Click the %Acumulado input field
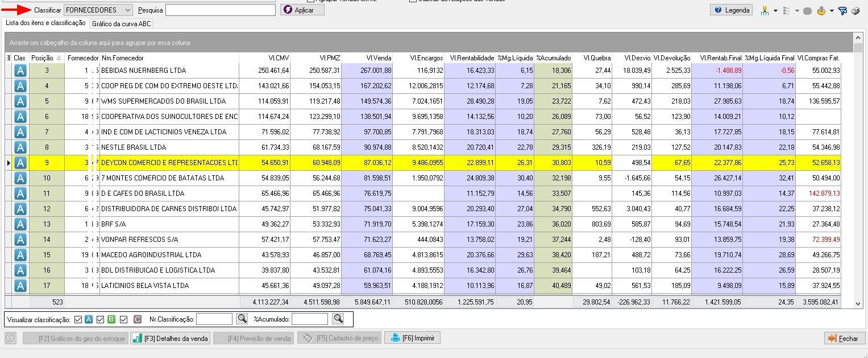The width and height of the screenshot is (868, 358). (x=310, y=319)
